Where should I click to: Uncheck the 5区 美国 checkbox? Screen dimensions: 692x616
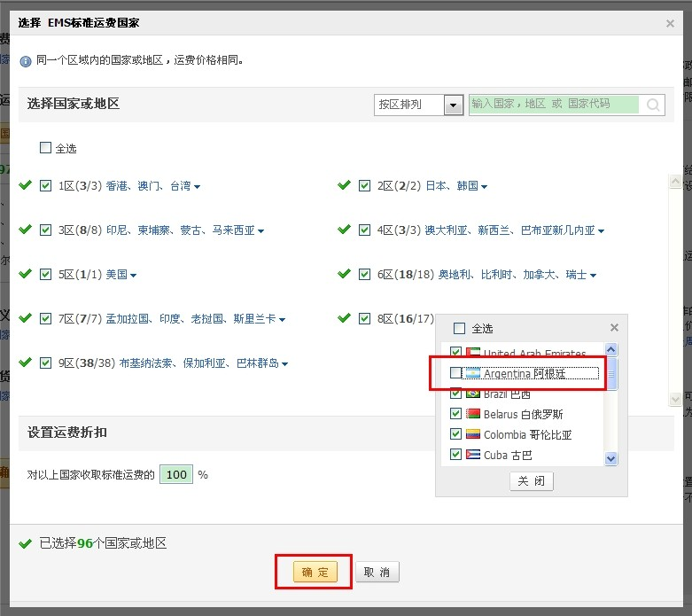45,274
